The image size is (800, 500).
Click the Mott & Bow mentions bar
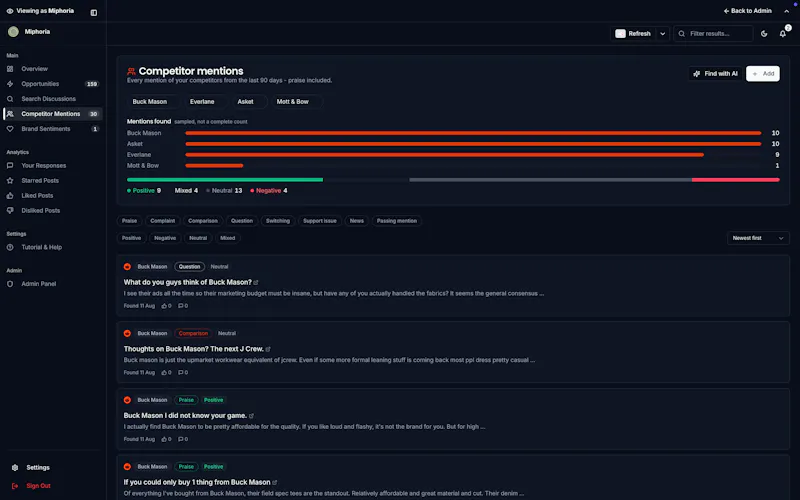pos(214,166)
